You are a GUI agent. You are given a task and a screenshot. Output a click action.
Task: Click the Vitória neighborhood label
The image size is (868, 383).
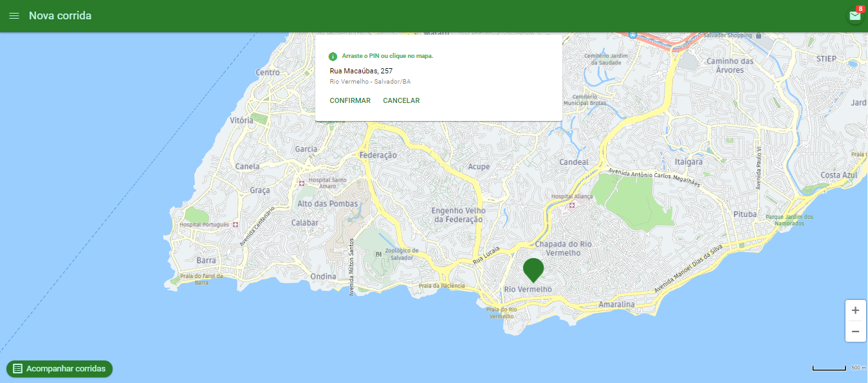(x=241, y=120)
